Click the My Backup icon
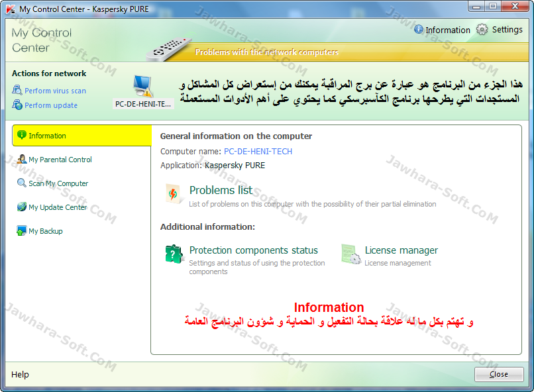This screenshot has width=534, height=392. (21, 230)
